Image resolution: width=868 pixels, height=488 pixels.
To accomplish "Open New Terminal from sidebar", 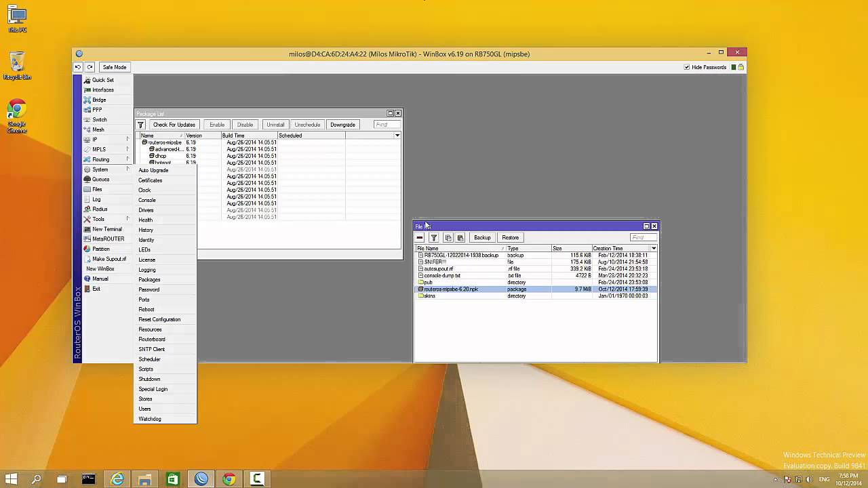I will [107, 229].
